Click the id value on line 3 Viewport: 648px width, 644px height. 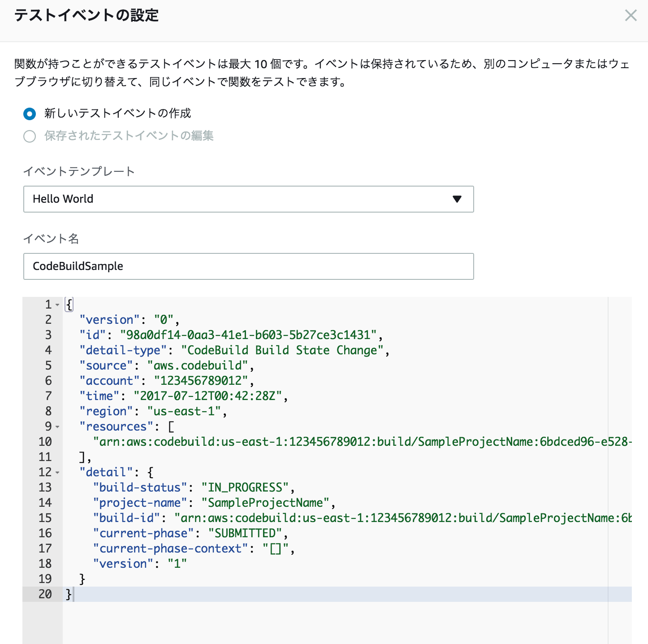(248, 335)
